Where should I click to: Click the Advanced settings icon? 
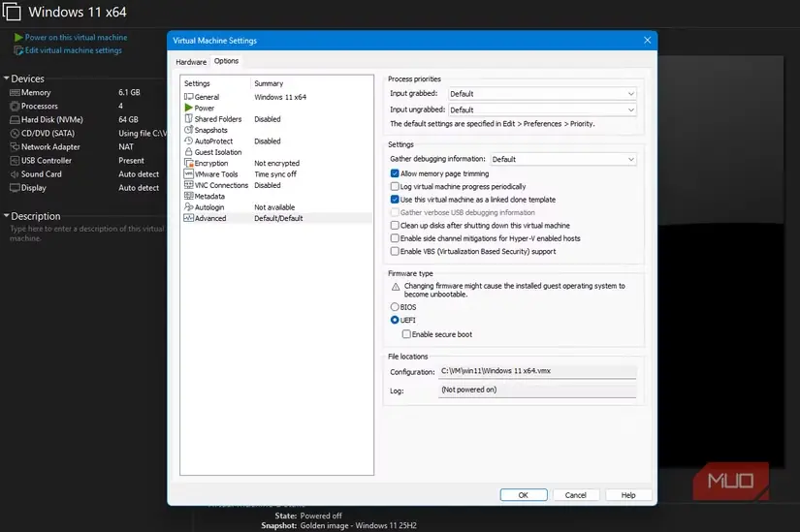(189, 218)
